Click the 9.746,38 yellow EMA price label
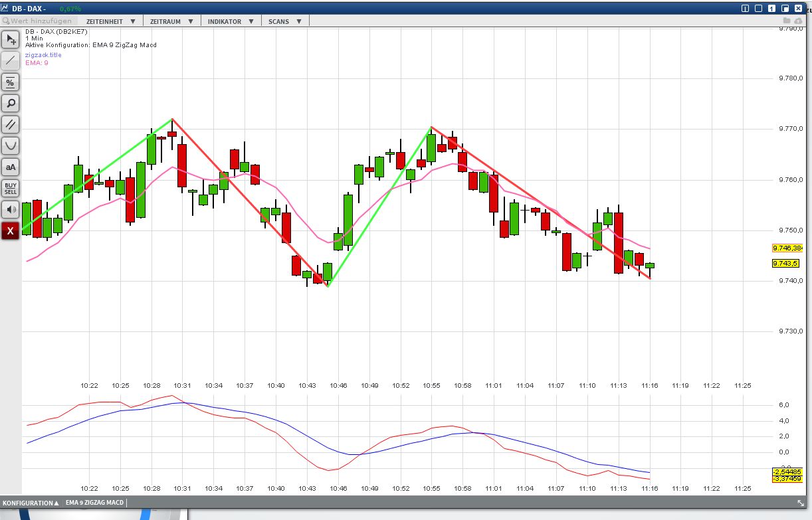812x520 pixels. point(787,248)
